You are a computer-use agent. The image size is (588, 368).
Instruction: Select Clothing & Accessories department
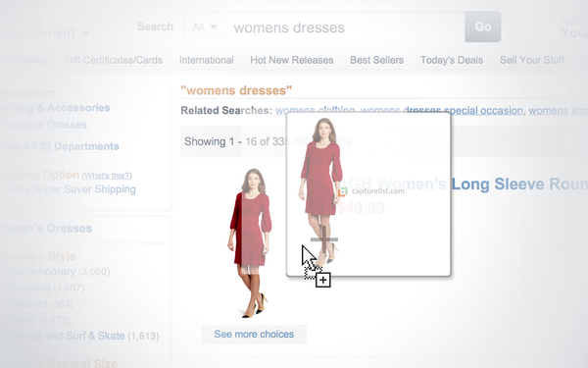[55, 108]
